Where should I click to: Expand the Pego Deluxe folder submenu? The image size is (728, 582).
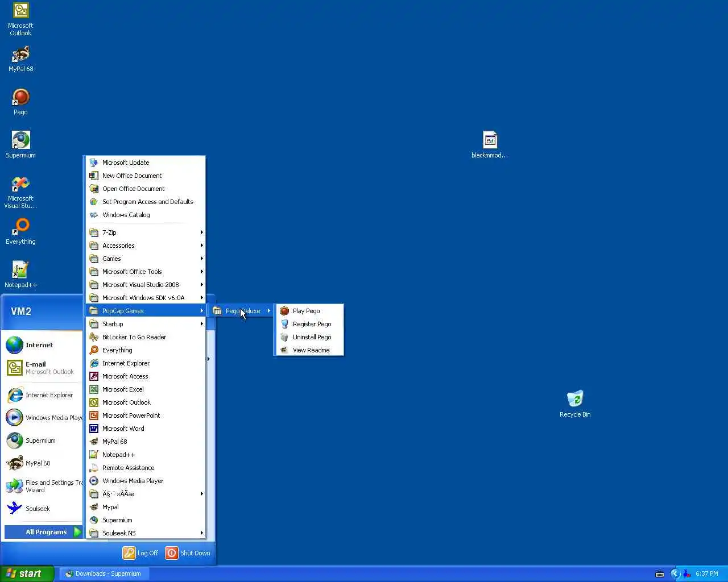pos(242,311)
